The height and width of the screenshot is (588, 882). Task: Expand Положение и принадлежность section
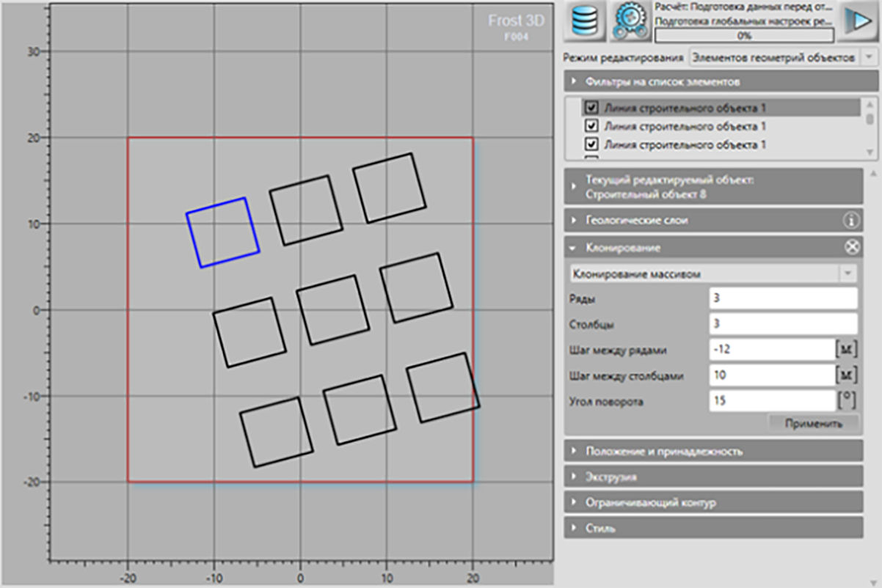[713, 451]
